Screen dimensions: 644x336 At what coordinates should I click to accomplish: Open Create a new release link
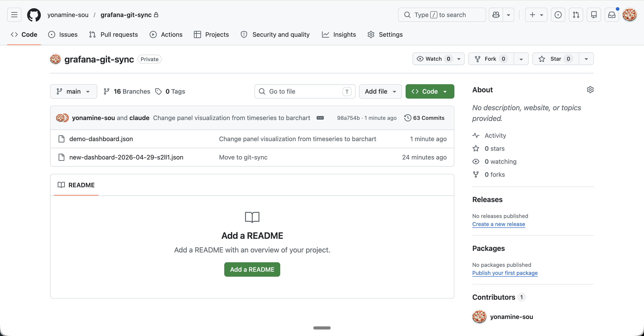pos(498,224)
